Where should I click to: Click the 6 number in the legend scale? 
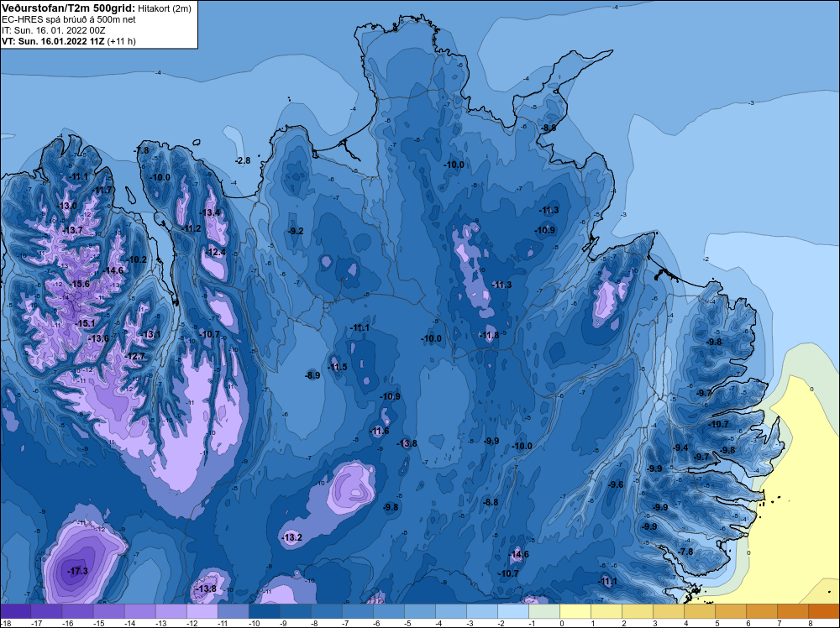click(748, 623)
